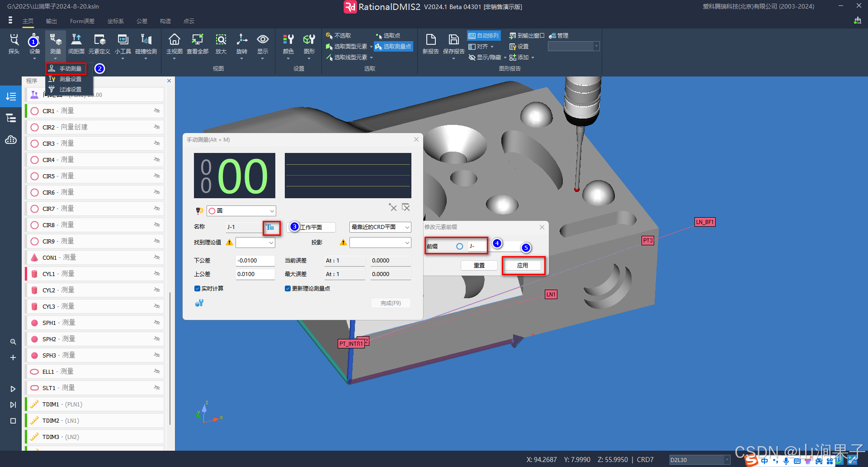Viewport: 868px width, 467px height.
Task: Create a 新报告 new report
Action: coord(430,44)
